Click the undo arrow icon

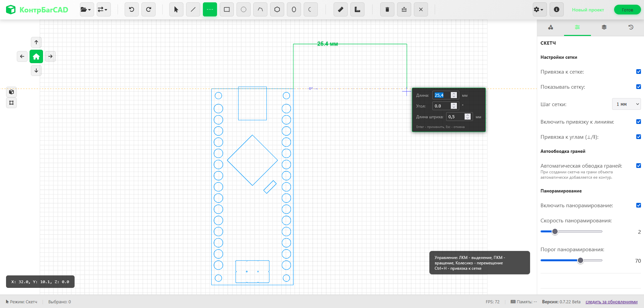pos(132,9)
